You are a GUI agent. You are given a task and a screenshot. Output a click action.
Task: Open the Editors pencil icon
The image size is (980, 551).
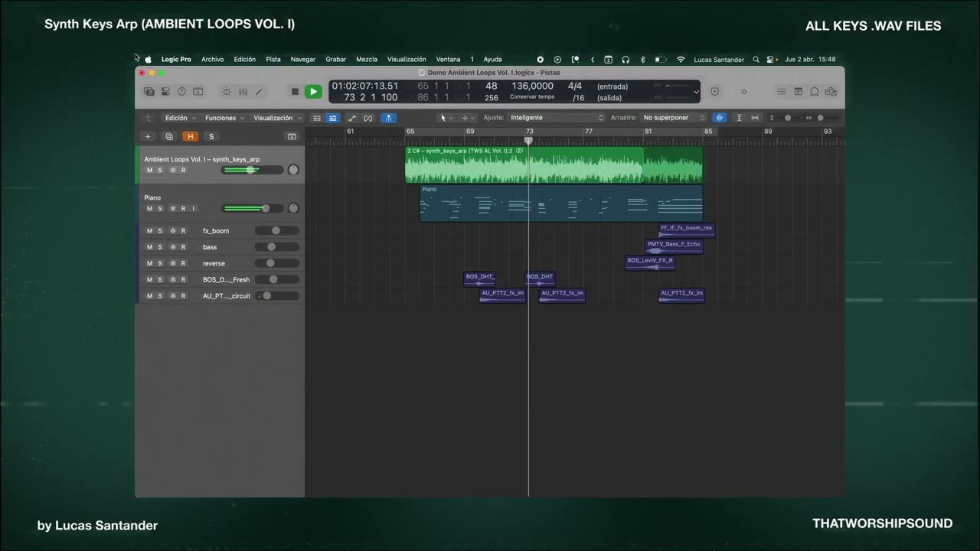pyautogui.click(x=259, y=92)
